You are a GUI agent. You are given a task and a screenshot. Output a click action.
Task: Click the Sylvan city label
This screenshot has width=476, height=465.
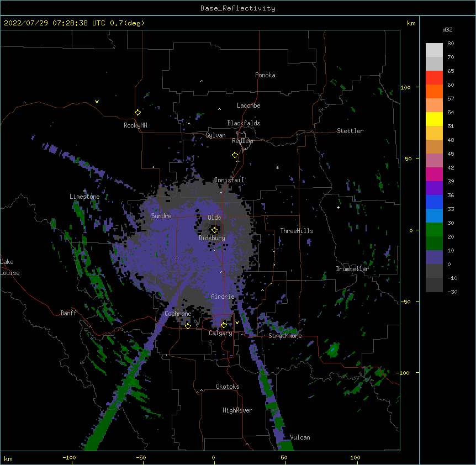215,135
